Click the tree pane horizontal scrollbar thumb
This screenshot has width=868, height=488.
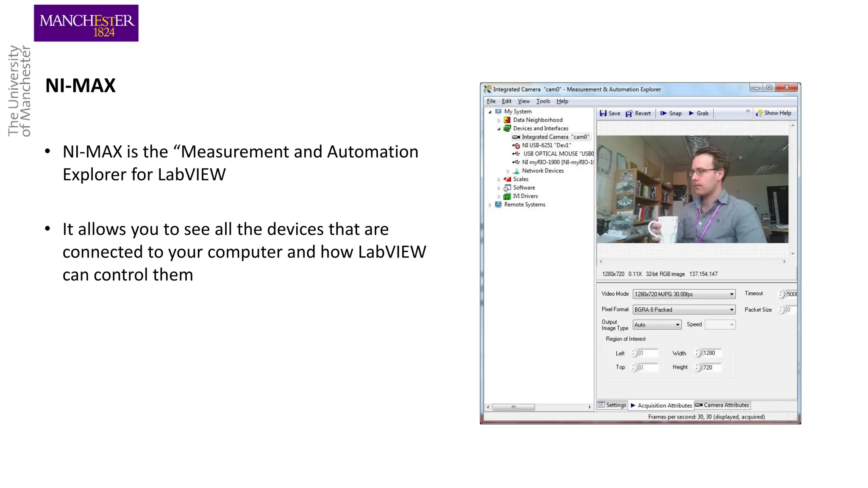[514, 407]
